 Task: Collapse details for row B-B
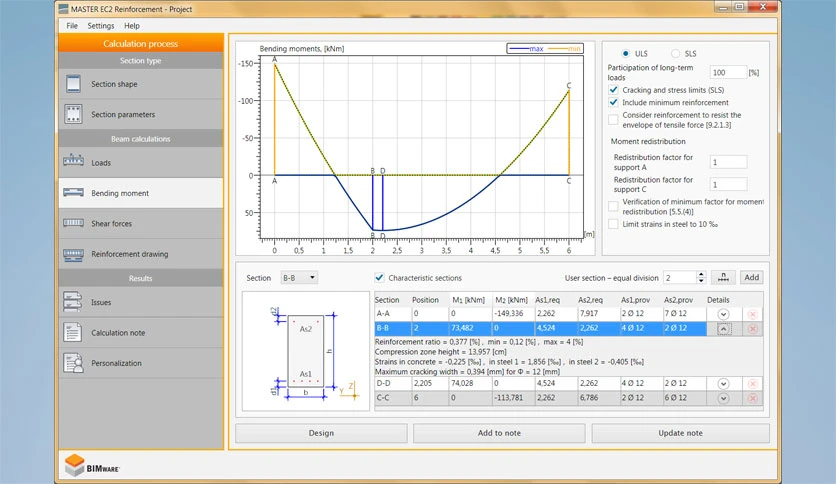coord(723,328)
